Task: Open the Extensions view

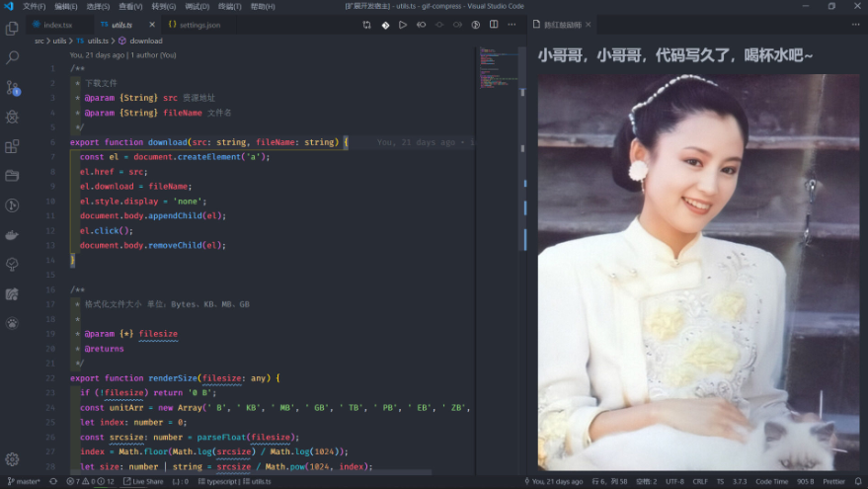Action: [12, 146]
